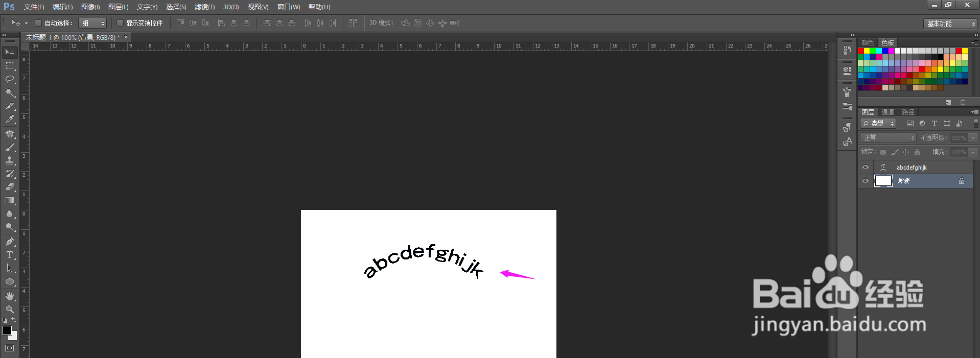Open the tool preset picker arrow
This screenshot has width=980, height=358.
pyautogui.click(x=26, y=23)
